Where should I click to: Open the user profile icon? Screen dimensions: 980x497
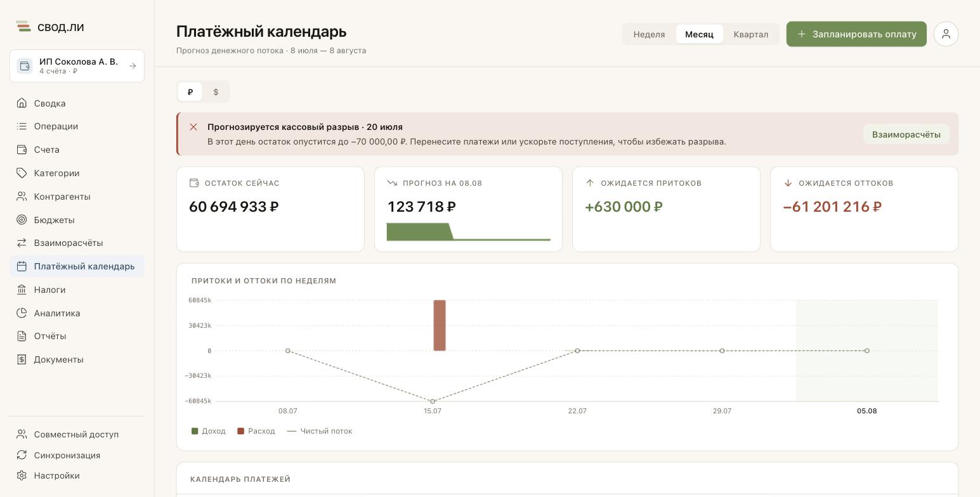click(x=946, y=34)
